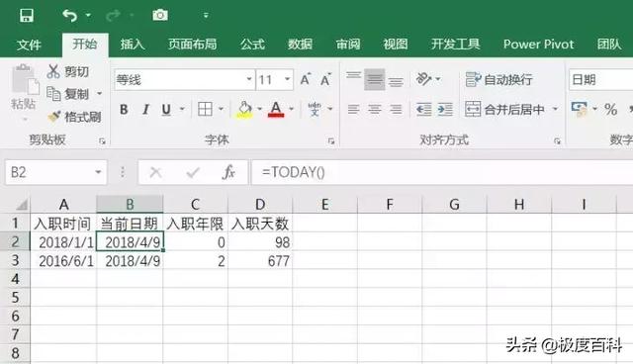Open the 日期 number format box

click(x=600, y=79)
